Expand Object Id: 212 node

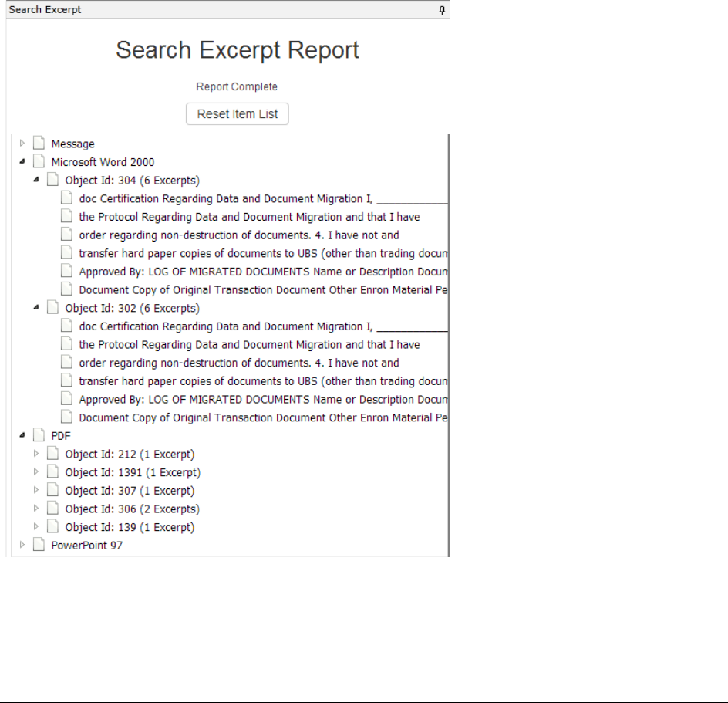coord(35,454)
